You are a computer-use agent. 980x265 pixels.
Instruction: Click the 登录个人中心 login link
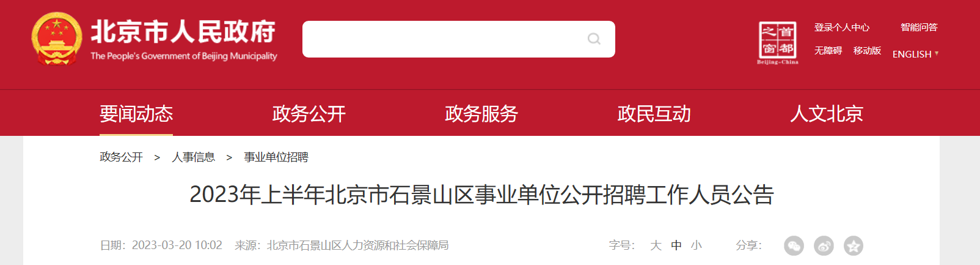coord(841,27)
